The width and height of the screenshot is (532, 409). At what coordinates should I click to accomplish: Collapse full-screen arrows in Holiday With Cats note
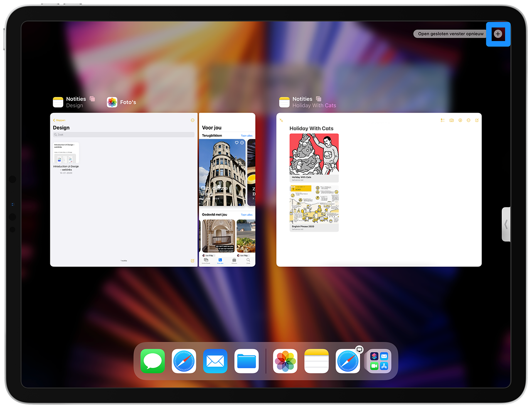281,120
